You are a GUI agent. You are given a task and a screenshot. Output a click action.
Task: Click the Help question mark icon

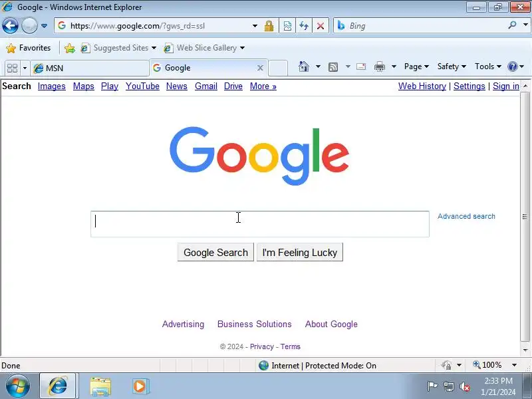click(512, 66)
